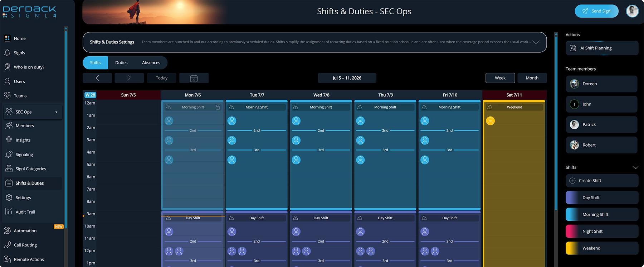Select team member Robert
This screenshot has width=644, height=267.
(601, 145)
